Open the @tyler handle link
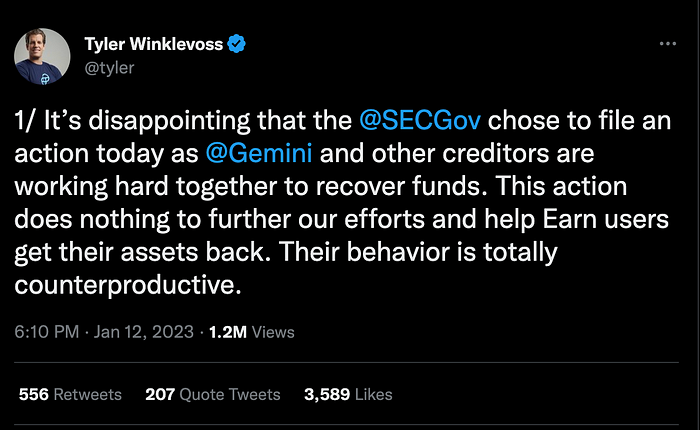The width and height of the screenshot is (700, 430). (x=109, y=68)
